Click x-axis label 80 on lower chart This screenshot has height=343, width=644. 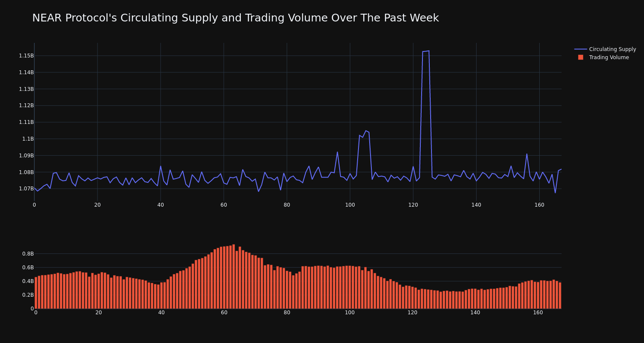tap(287, 313)
